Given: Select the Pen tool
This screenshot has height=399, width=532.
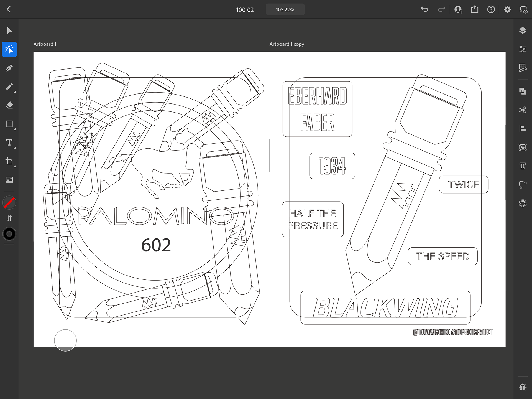Looking at the screenshot, I should click(x=9, y=68).
